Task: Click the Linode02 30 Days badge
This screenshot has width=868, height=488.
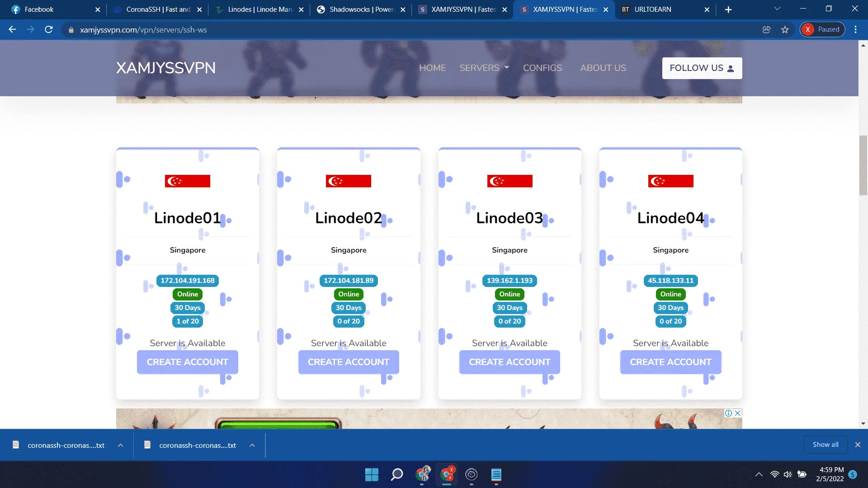Action: coord(349,308)
